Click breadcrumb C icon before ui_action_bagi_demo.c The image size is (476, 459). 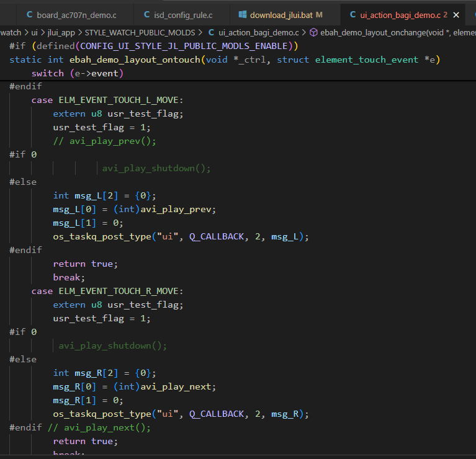(211, 32)
